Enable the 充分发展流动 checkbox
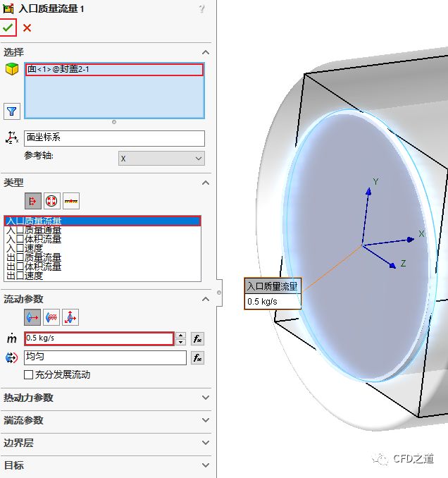Screen dimensions: 448x478 (28, 374)
